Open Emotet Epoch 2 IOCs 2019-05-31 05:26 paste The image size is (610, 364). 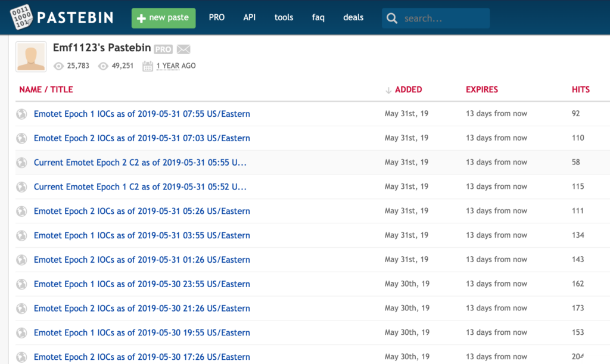coord(142,211)
